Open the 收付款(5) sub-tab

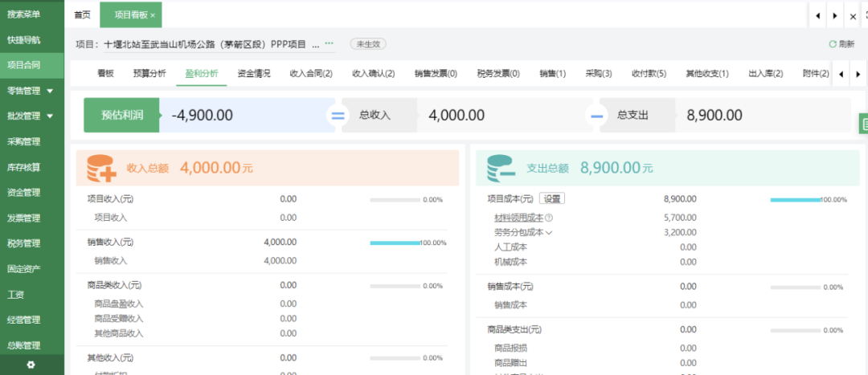coord(649,74)
